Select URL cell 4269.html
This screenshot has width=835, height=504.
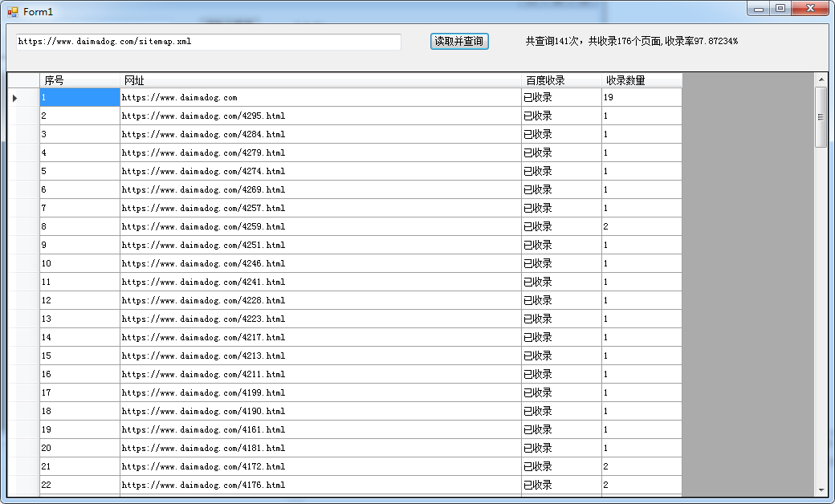pyautogui.click(x=320, y=189)
